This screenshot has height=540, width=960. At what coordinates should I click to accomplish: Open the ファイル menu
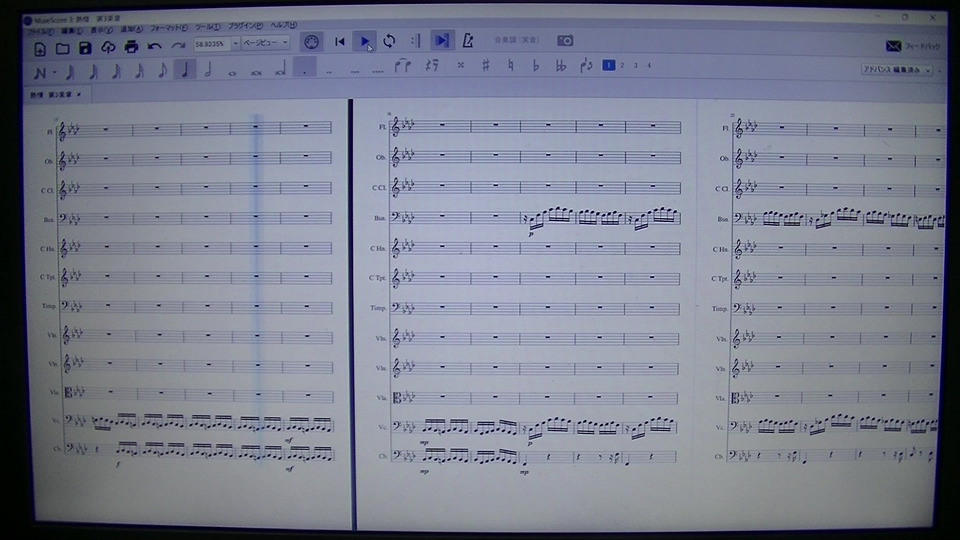tap(39, 31)
